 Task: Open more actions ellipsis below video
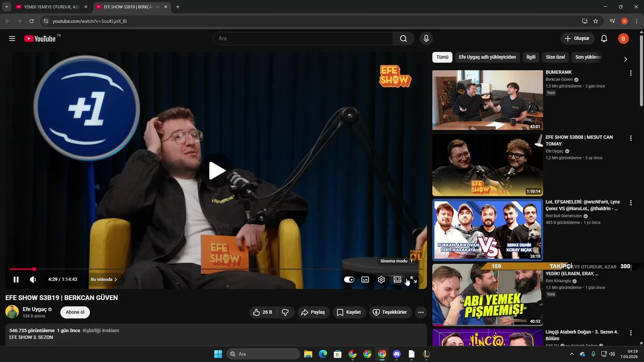421,312
